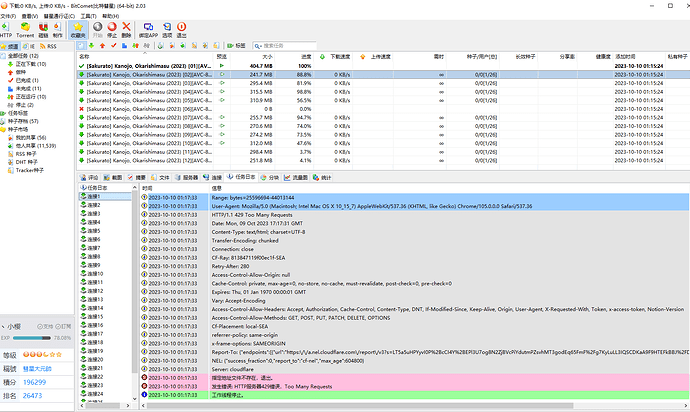The width and height of the screenshot is (690, 412).
Task: Open the View (查看) menu
Action: tap(29, 16)
